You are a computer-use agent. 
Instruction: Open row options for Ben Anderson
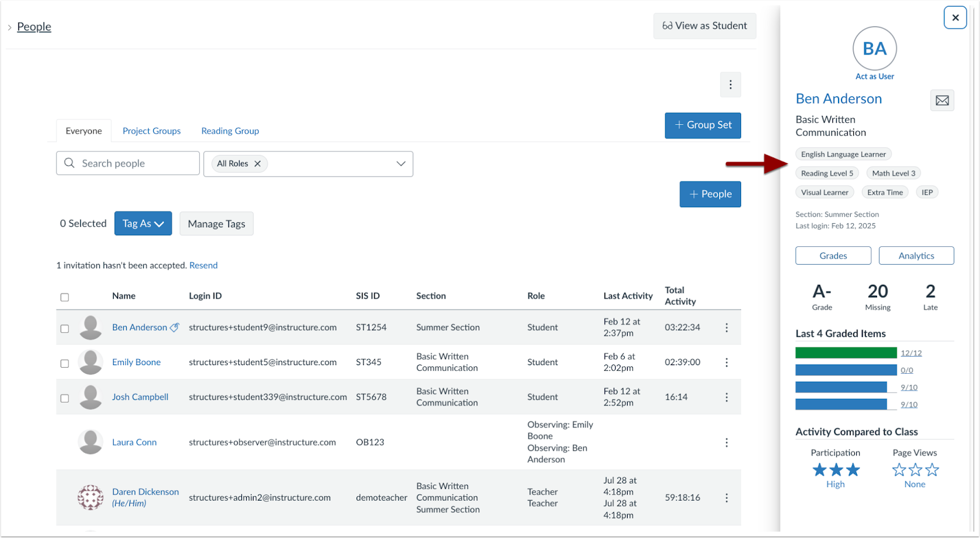(726, 328)
